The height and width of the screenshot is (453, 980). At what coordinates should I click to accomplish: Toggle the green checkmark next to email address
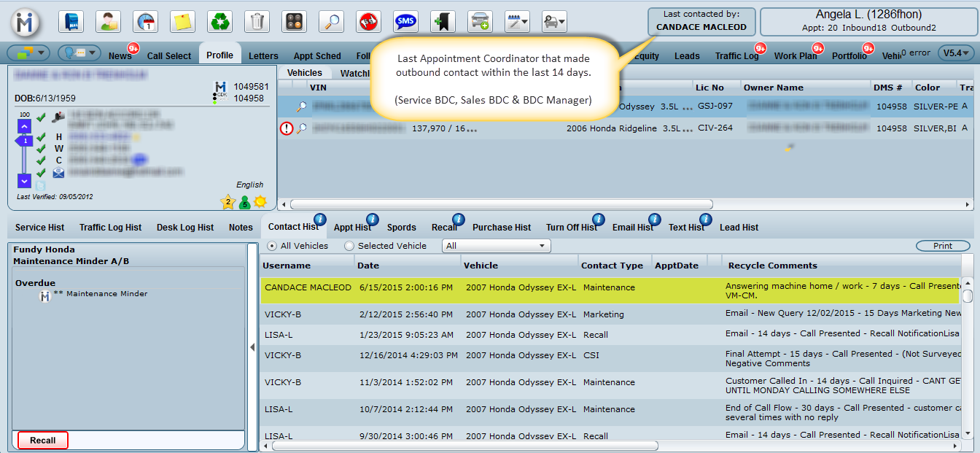point(42,172)
